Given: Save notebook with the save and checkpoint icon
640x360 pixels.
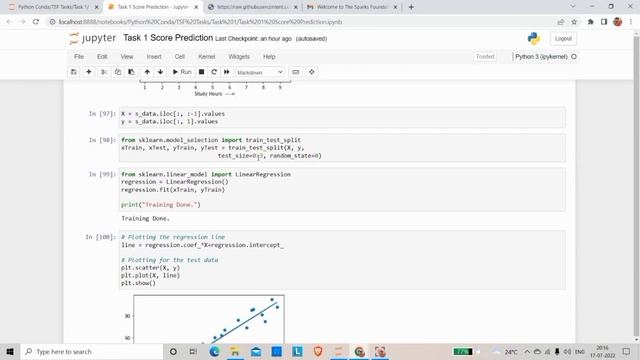Looking at the screenshot, I should pos(73,72).
